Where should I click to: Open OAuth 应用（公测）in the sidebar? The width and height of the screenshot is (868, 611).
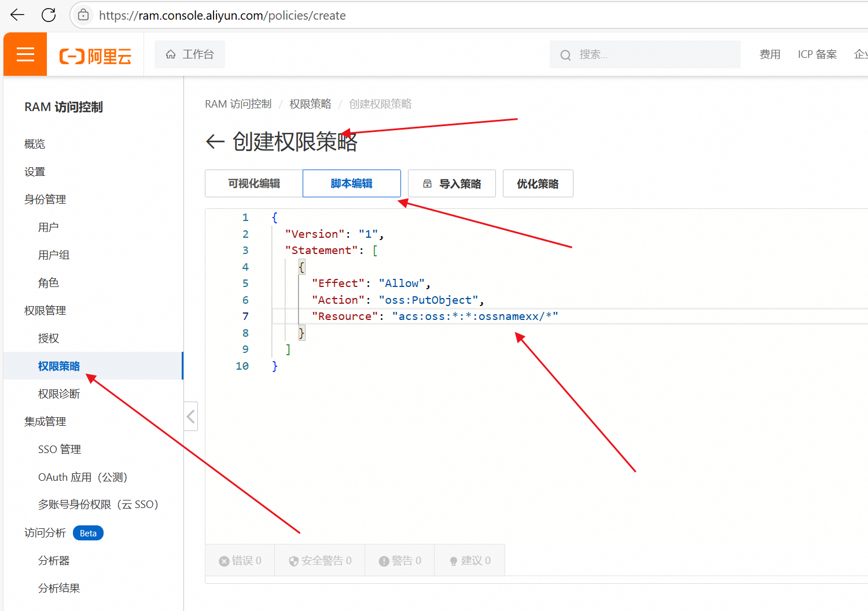coord(83,477)
